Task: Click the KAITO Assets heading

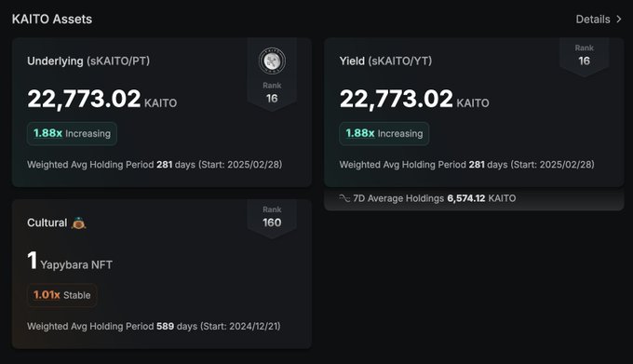Action: (x=52, y=19)
